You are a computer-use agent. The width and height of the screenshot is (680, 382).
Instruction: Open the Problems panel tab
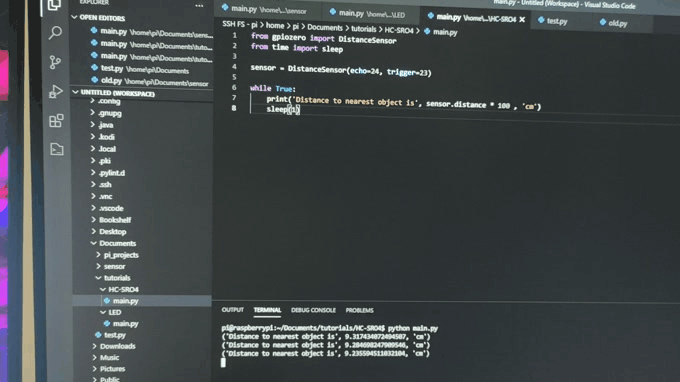(x=359, y=310)
